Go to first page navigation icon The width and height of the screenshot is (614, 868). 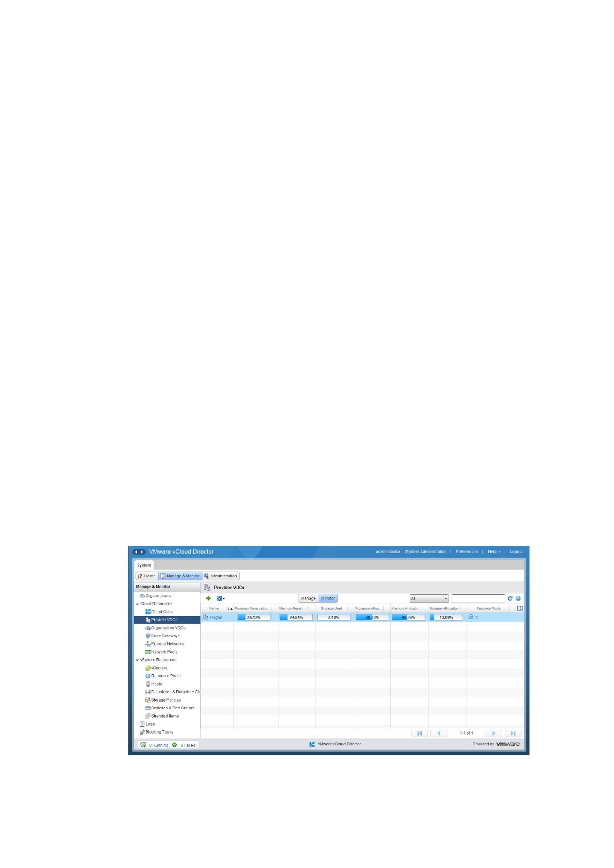click(419, 733)
